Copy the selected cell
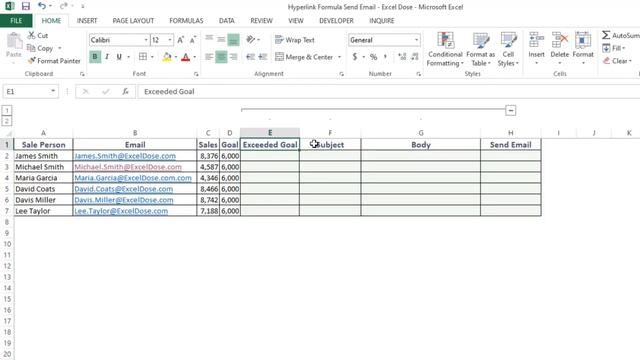The image size is (640, 360). tap(40, 48)
